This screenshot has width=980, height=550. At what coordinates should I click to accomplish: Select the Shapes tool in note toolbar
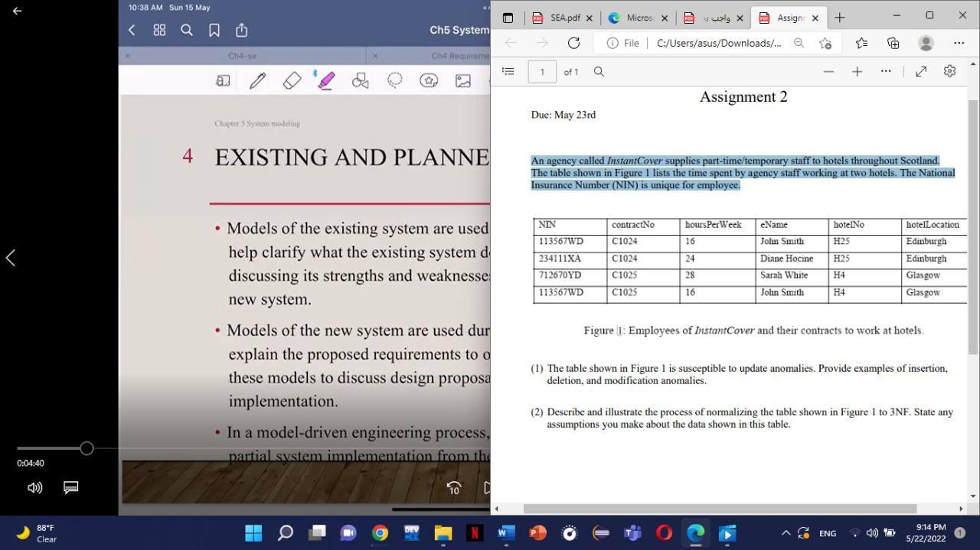point(360,80)
